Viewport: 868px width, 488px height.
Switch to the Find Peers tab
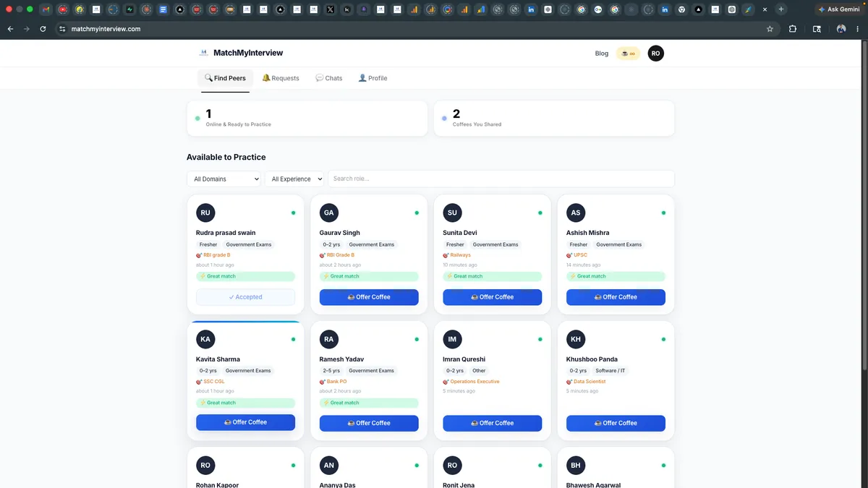[x=225, y=78]
